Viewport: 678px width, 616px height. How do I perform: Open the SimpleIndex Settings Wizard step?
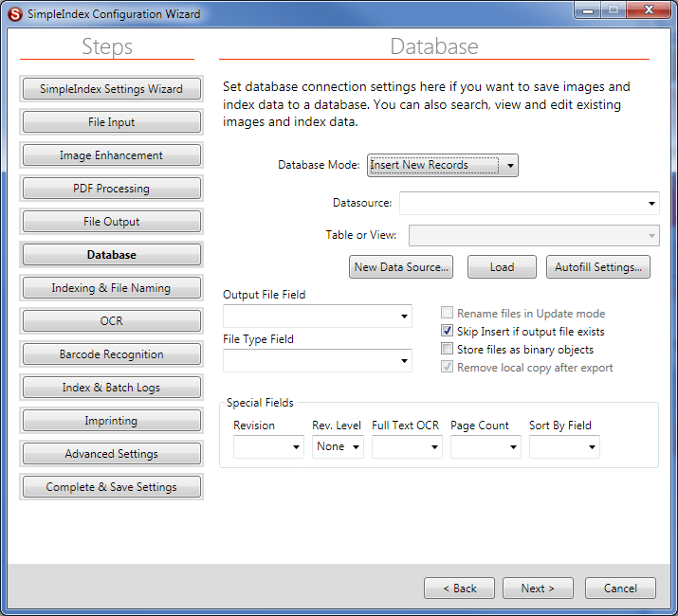pos(112,89)
